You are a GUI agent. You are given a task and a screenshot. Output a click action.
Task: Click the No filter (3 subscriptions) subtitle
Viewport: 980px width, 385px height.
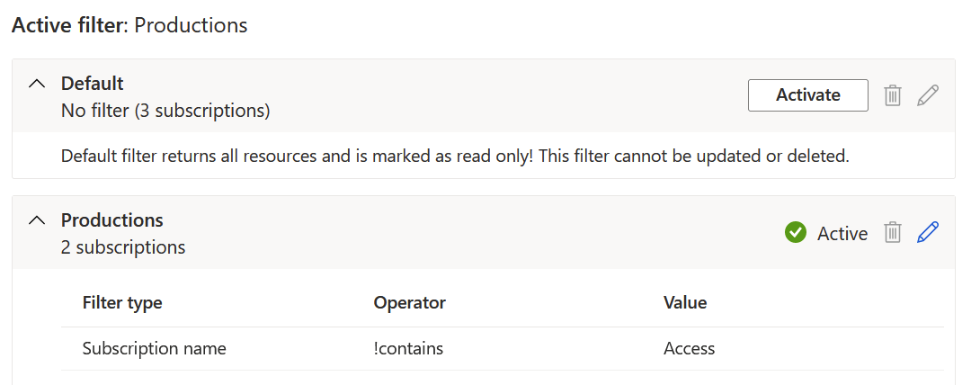click(x=165, y=111)
